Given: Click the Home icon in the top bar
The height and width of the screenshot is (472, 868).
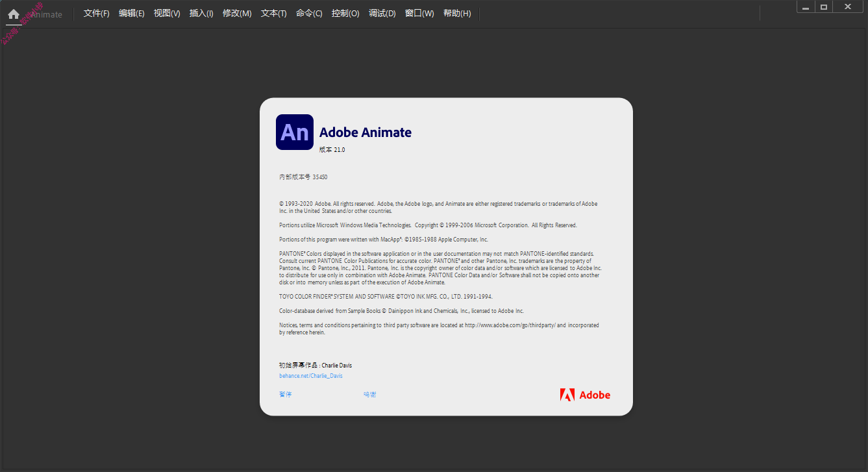Looking at the screenshot, I should [14, 14].
